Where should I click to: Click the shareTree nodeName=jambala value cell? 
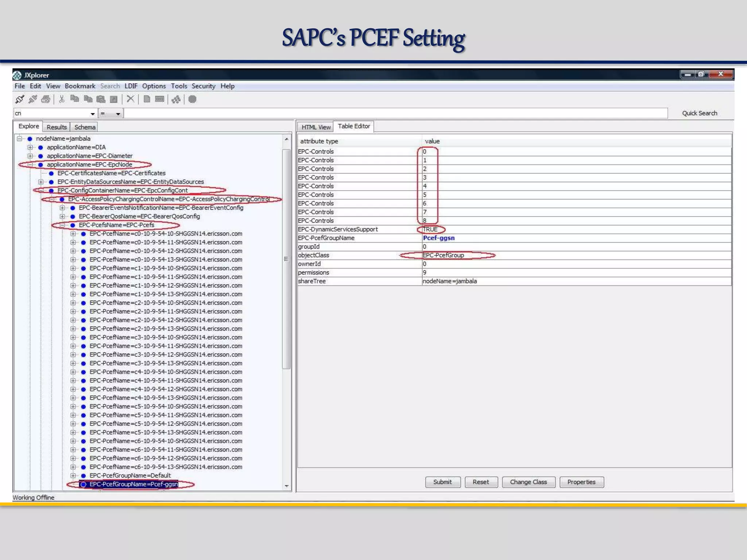(x=577, y=281)
